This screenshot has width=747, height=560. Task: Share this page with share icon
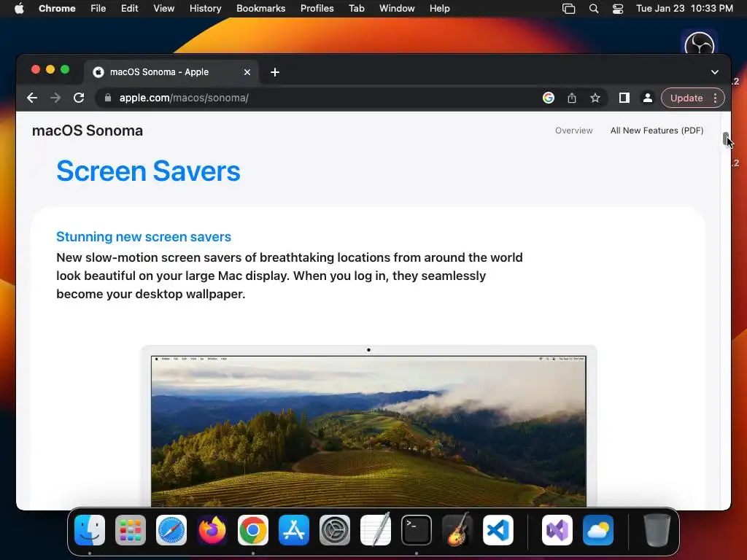[572, 98]
